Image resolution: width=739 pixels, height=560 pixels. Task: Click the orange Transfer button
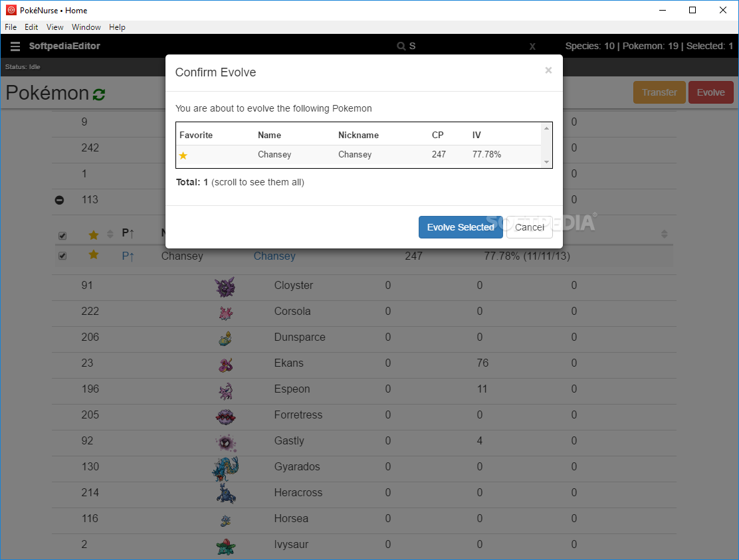pos(659,92)
